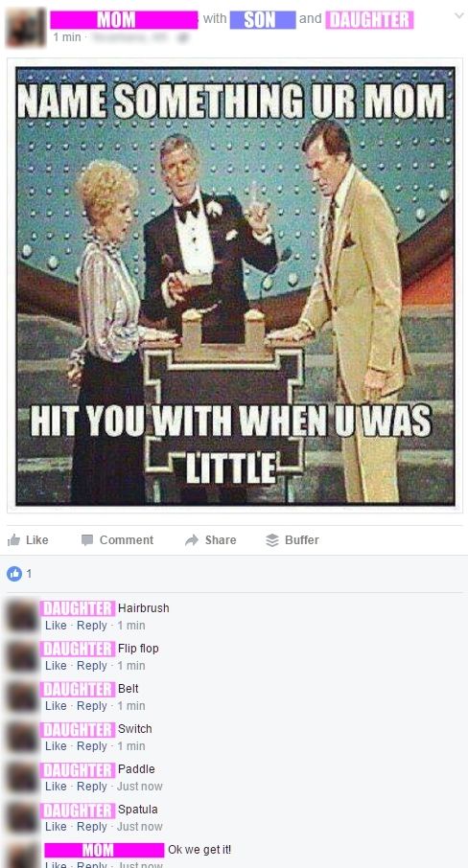This screenshot has height=868, width=468.
Task: Click the thumbs-up Like icon below the post
Action: [13, 539]
